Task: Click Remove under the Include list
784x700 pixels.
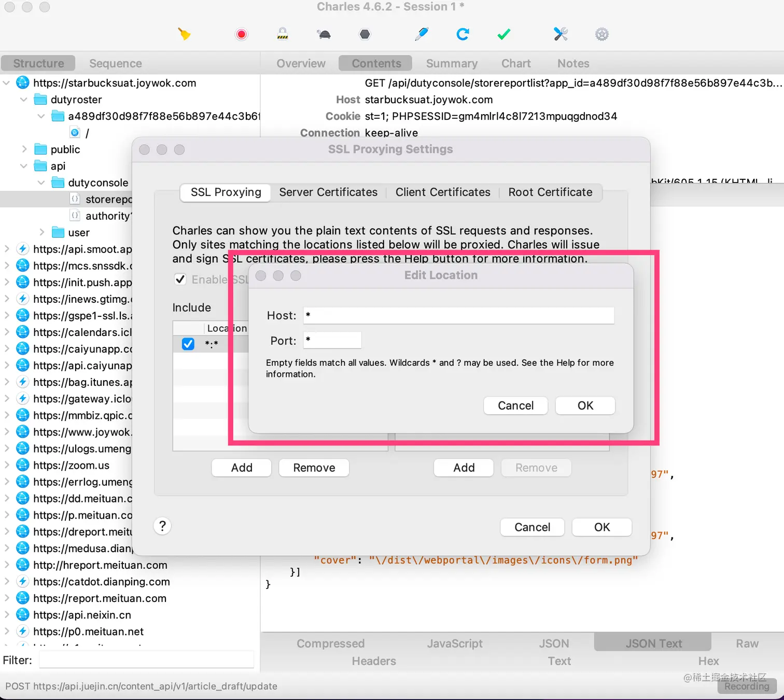Action: (314, 468)
